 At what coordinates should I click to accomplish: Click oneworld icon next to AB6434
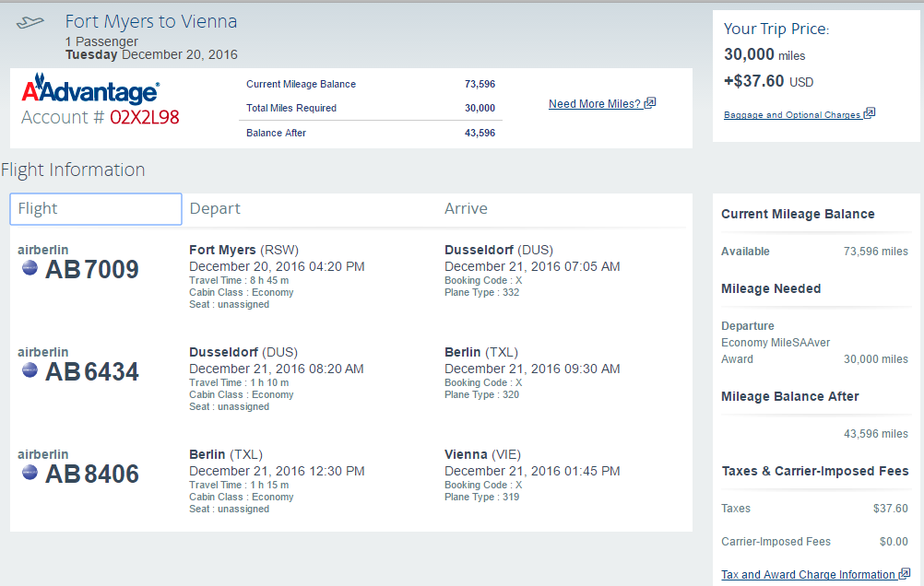point(30,370)
